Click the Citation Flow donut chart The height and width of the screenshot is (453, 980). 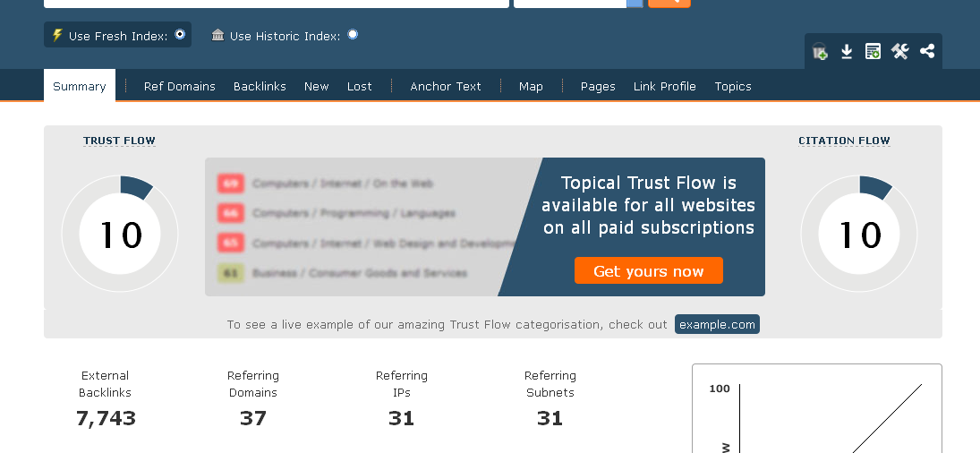tap(859, 234)
